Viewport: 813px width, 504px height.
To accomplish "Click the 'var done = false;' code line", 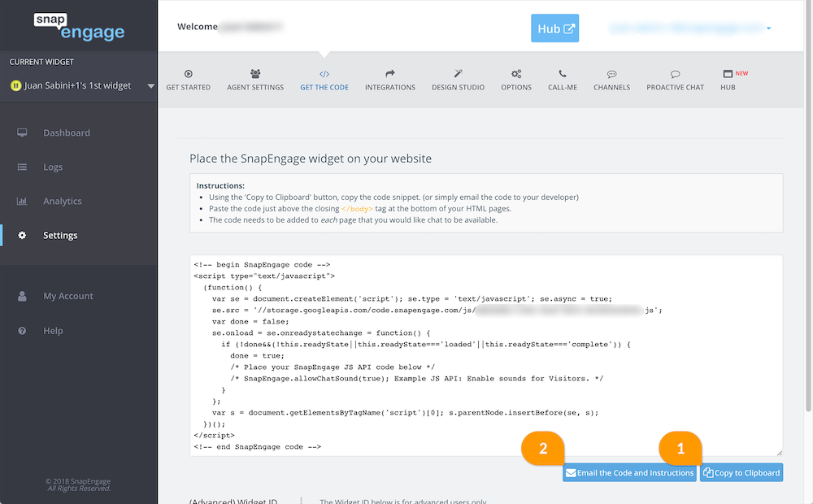I will (x=250, y=321).
